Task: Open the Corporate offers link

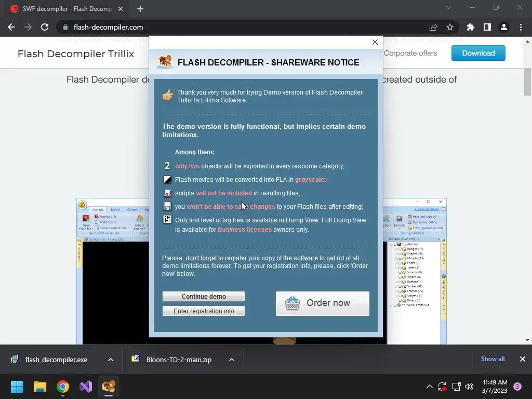Action: click(410, 54)
